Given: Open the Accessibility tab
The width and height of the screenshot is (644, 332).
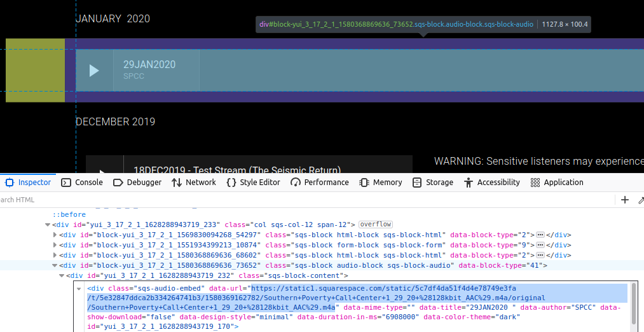Looking at the screenshot, I should [491, 183].
